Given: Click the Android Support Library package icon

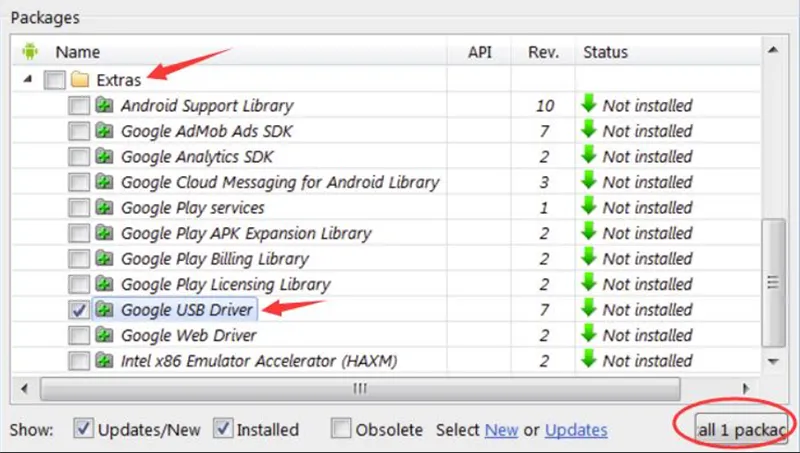Looking at the screenshot, I should [105, 105].
